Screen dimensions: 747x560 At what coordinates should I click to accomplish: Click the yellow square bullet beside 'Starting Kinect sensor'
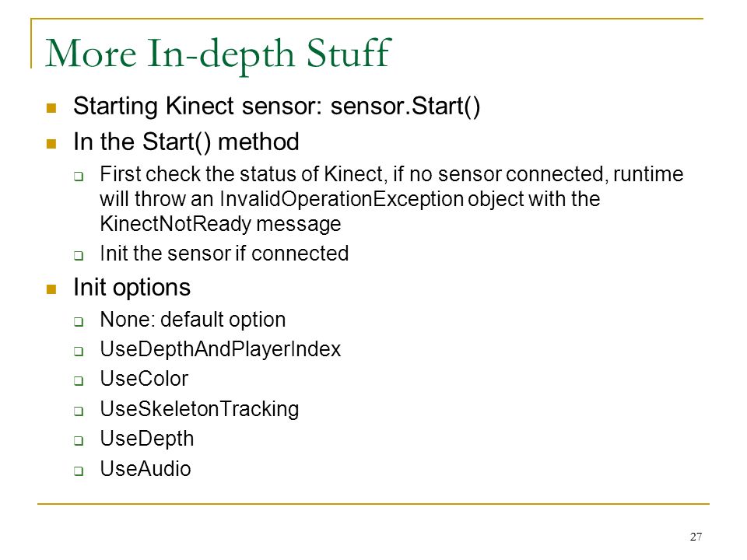click(51, 107)
